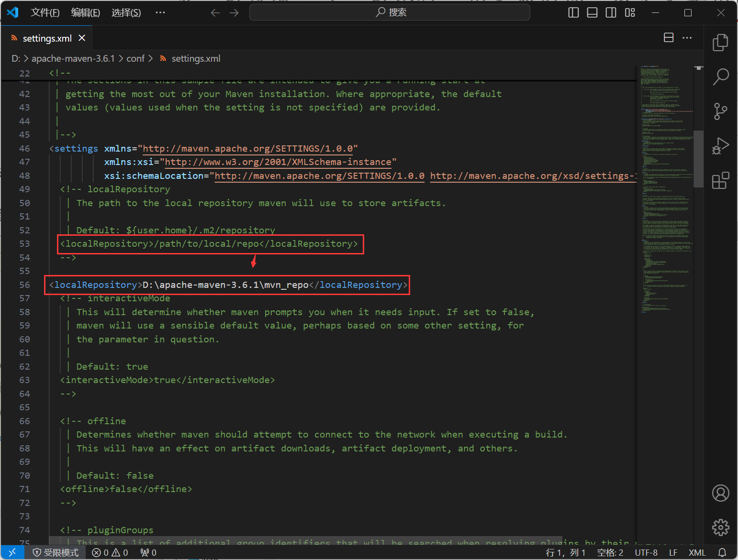Click the 搜索 command center box
The height and width of the screenshot is (560, 738).
pyautogui.click(x=390, y=12)
